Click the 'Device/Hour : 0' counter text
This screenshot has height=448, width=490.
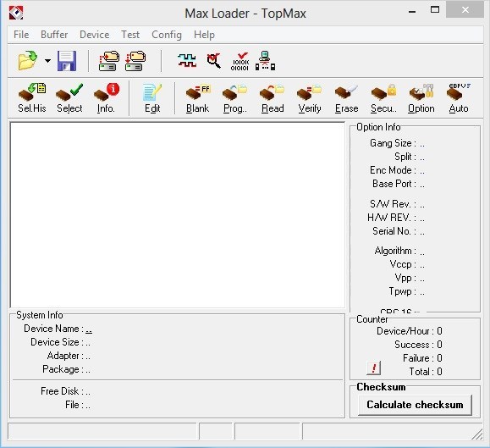click(x=409, y=331)
